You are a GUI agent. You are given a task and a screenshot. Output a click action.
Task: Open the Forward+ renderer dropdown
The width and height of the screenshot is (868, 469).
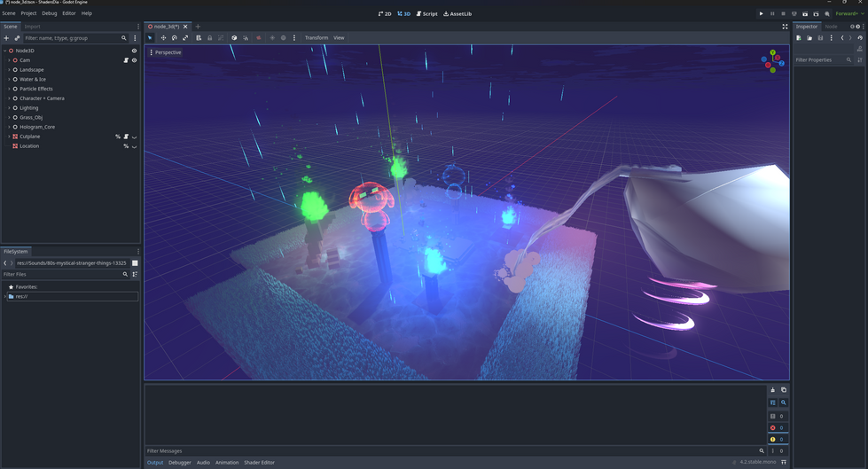[849, 14]
